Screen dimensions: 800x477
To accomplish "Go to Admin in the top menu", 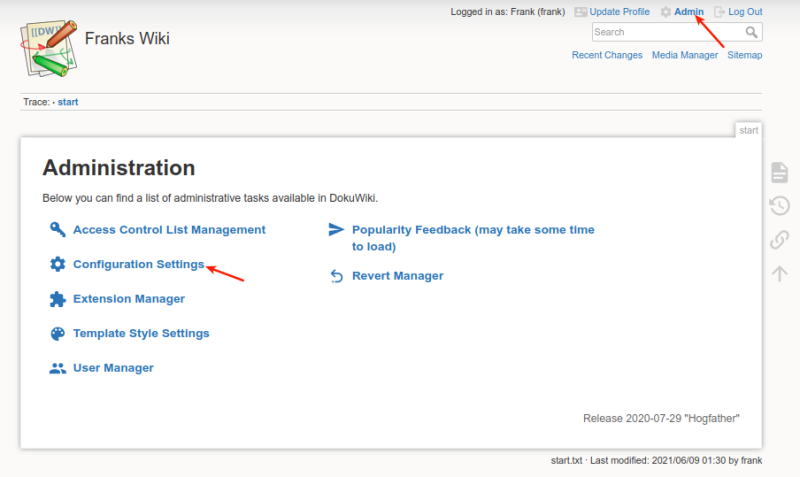I will pyautogui.click(x=689, y=12).
